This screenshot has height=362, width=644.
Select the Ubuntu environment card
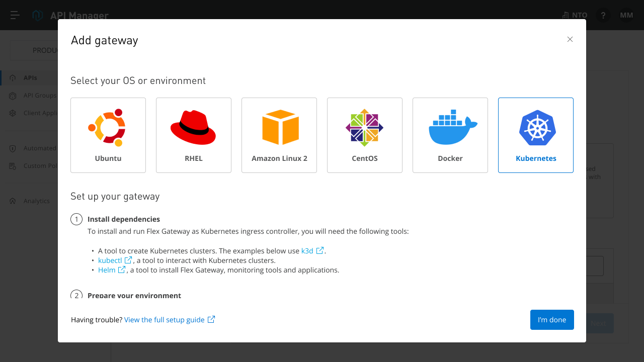108,135
